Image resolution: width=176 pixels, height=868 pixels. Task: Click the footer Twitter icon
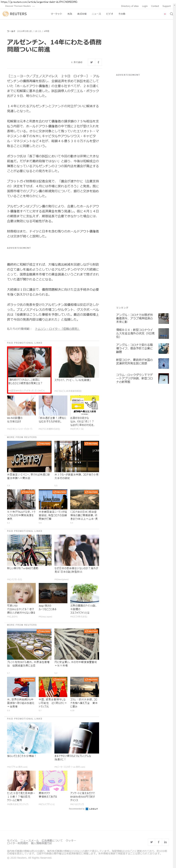(151, 842)
